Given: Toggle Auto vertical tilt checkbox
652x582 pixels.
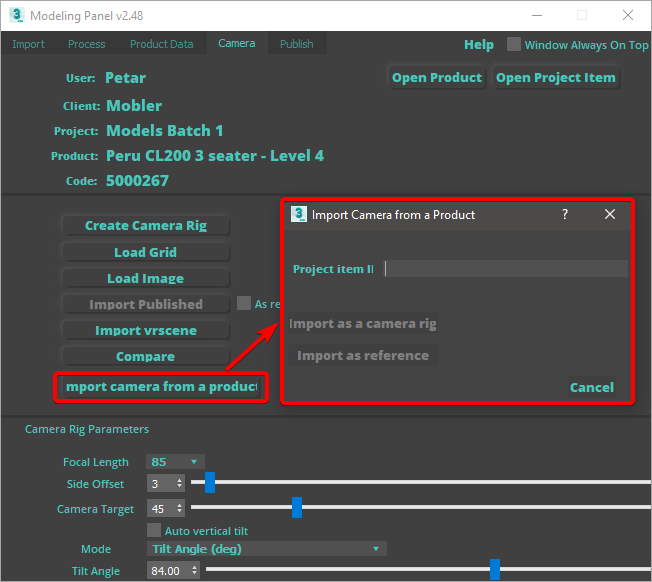Looking at the screenshot, I should (x=154, y=531).
